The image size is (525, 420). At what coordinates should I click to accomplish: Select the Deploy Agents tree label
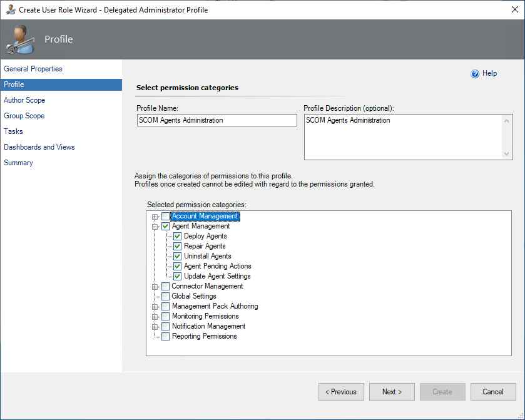205,237
